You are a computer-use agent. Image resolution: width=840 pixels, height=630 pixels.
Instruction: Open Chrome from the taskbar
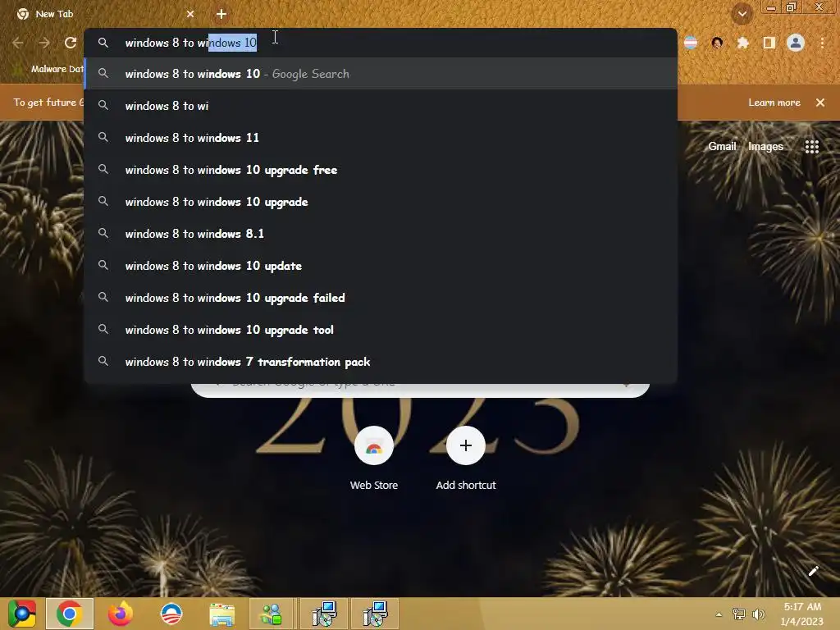coord(70,614)
